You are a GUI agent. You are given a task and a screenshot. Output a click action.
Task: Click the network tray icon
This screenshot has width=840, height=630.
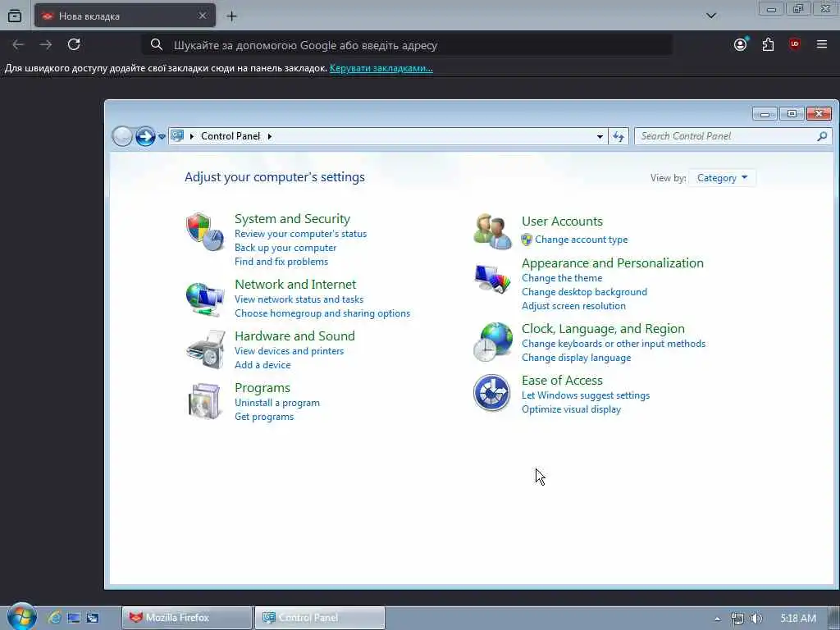pos(737,619)
